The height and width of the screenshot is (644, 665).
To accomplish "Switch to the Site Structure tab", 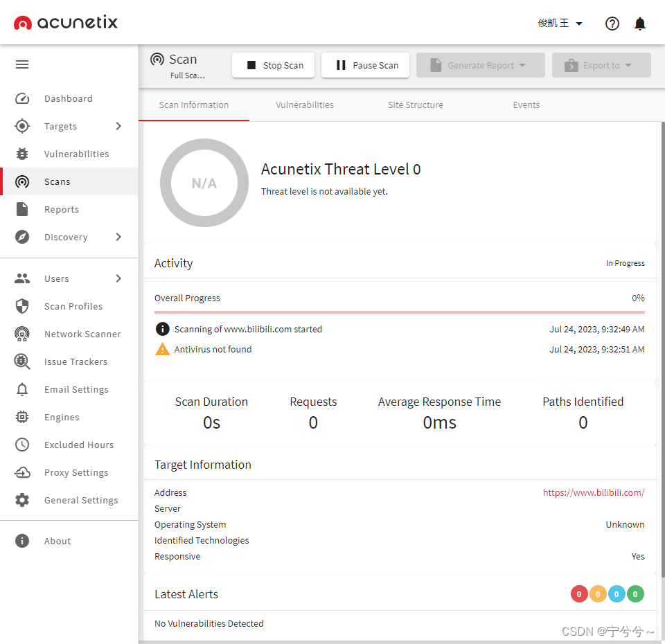I will click(416, 105).
